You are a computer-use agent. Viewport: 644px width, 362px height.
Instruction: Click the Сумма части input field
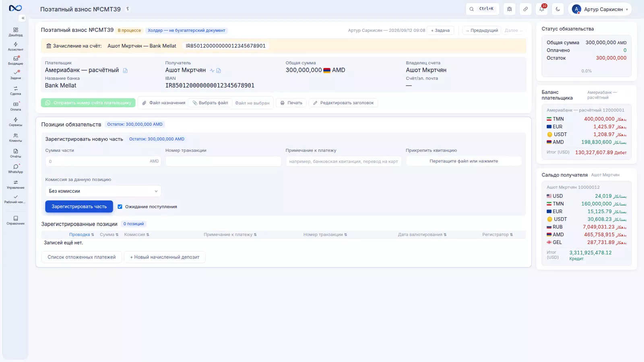tap(103, 161)
